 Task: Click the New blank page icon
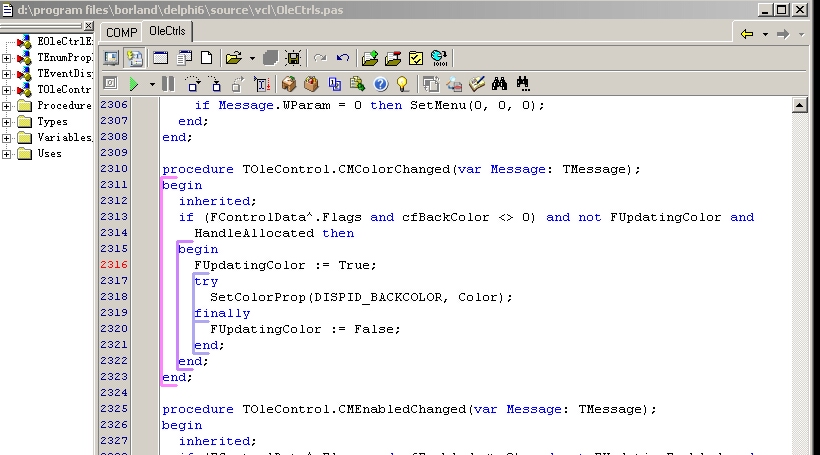tap(207, 58)
